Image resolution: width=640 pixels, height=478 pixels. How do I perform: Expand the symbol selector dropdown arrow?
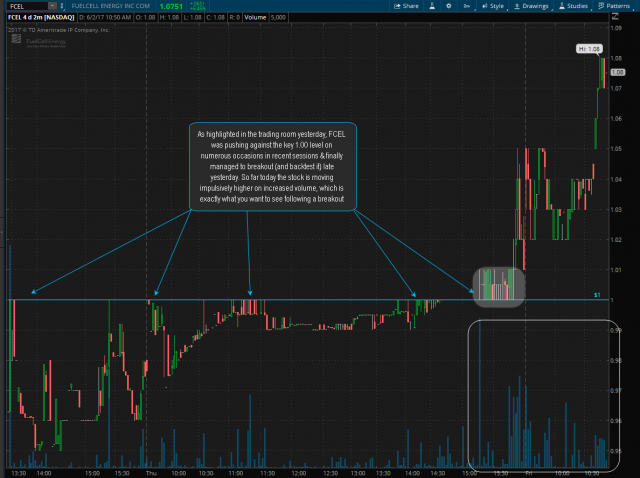52,6
